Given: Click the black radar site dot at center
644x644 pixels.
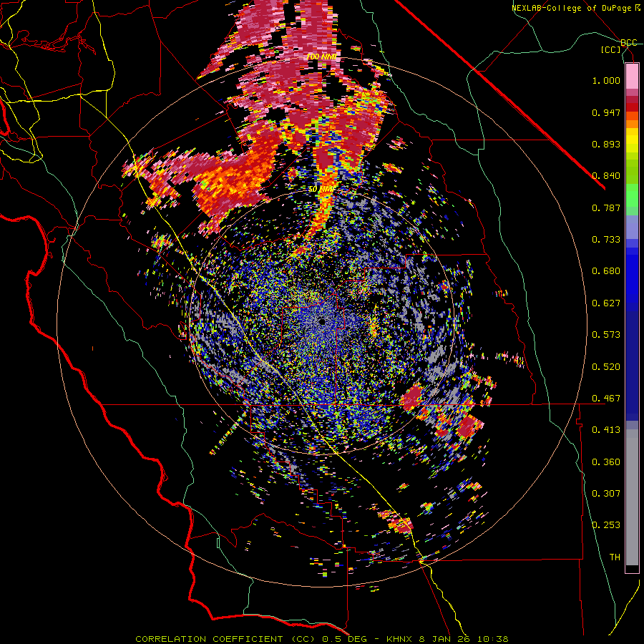Looking at the screenshot, I should (322, 321).
